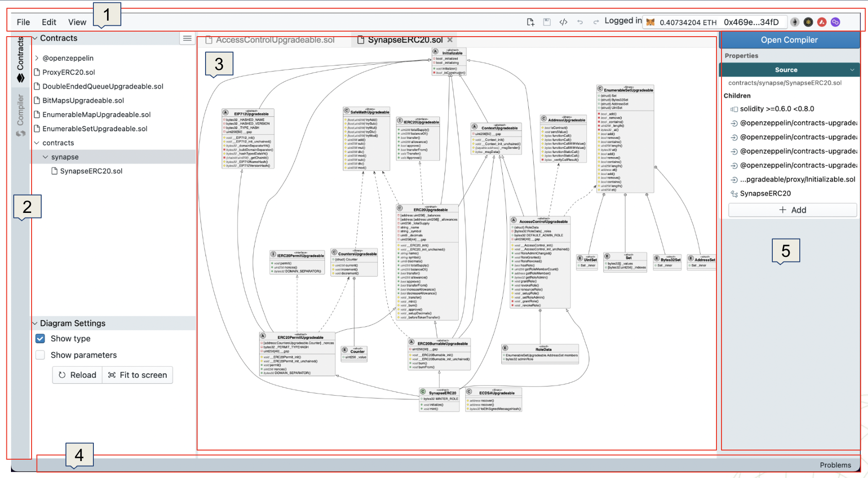
Task: Collapse the synapse folder
Action: (x=45, y=157)
